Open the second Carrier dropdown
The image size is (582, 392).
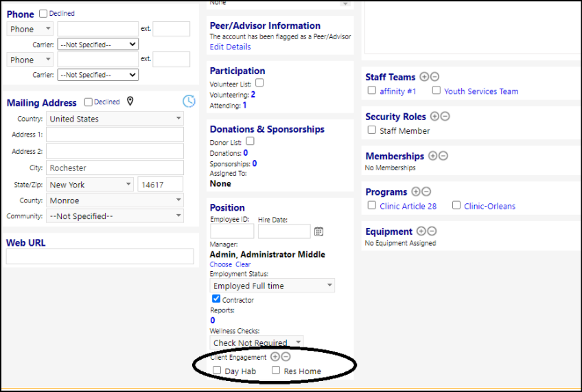pos(98,75)
